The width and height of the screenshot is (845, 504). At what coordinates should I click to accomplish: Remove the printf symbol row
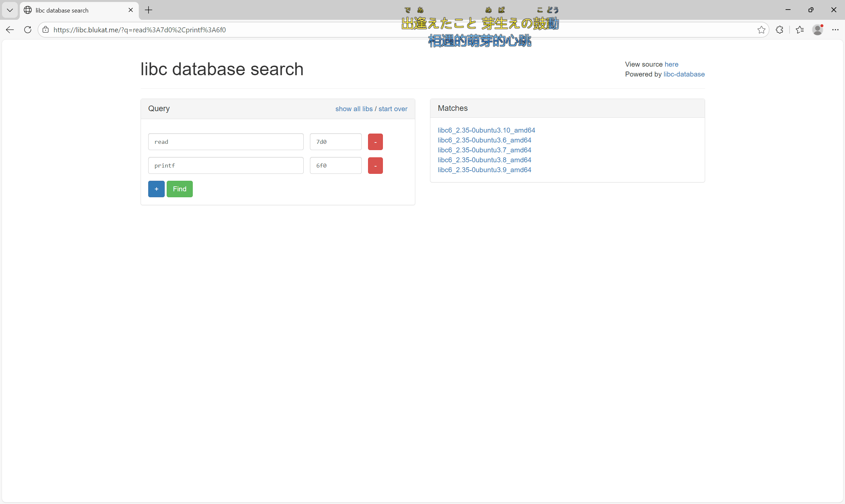pos(375,166)
